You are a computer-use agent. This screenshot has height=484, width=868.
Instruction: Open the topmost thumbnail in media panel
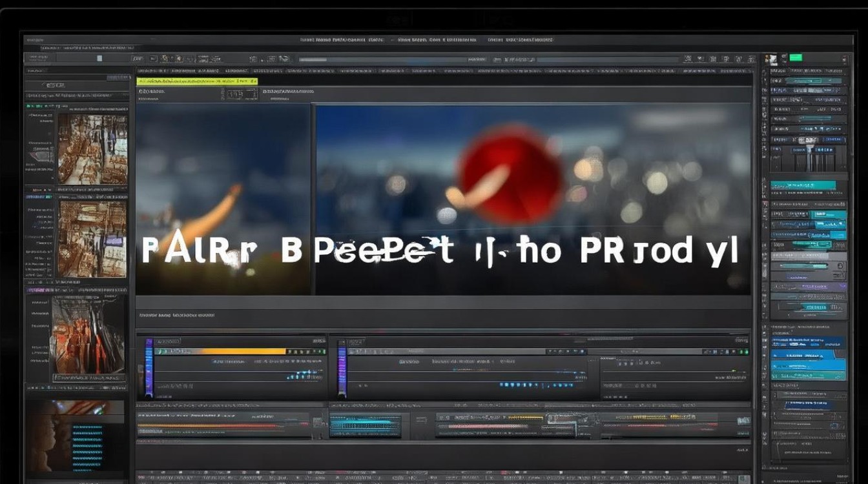point(92,149)
